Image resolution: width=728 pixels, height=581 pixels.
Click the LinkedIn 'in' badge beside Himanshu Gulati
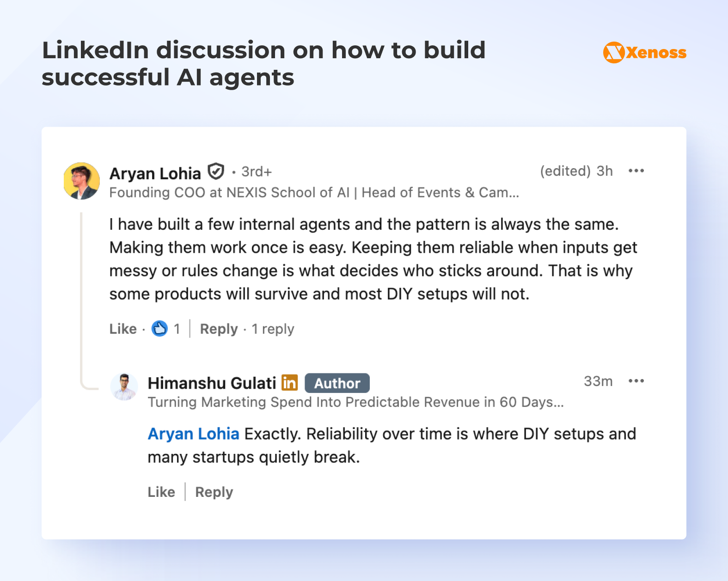pos(289,383)
